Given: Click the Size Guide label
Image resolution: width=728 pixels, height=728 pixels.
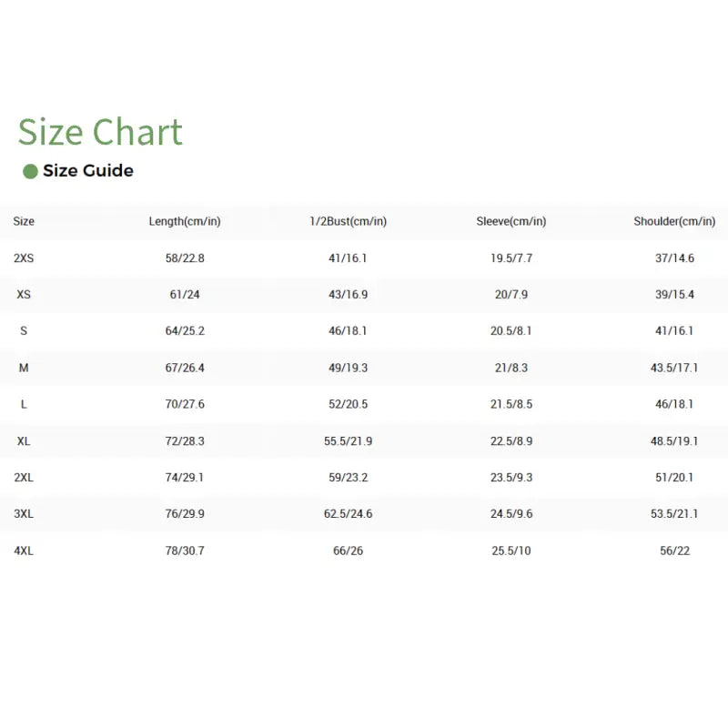Looking at the screenshot, I should [88, 171].
